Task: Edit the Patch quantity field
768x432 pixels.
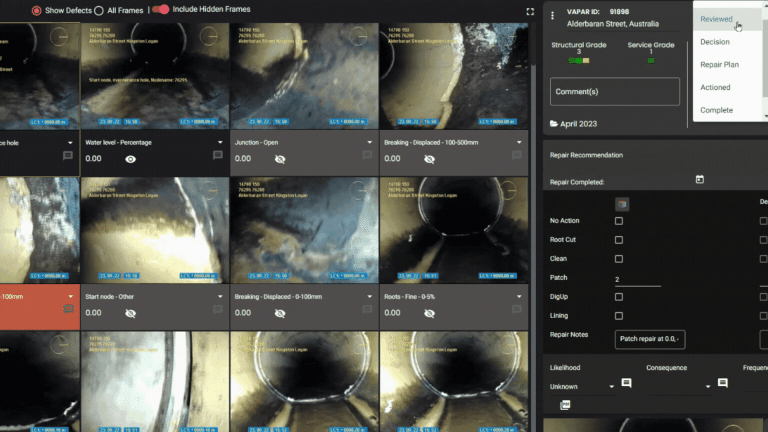Action: tap(638, 279)
